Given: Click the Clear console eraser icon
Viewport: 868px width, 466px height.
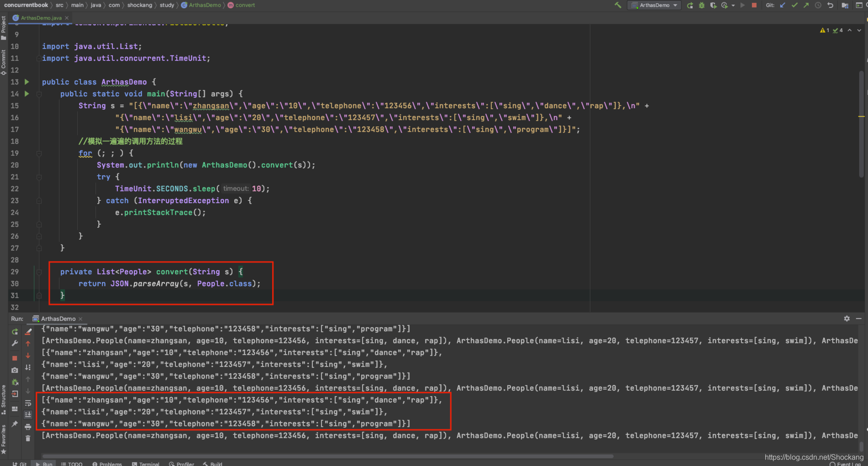Looking at the screenshot, I should (28, 332).
